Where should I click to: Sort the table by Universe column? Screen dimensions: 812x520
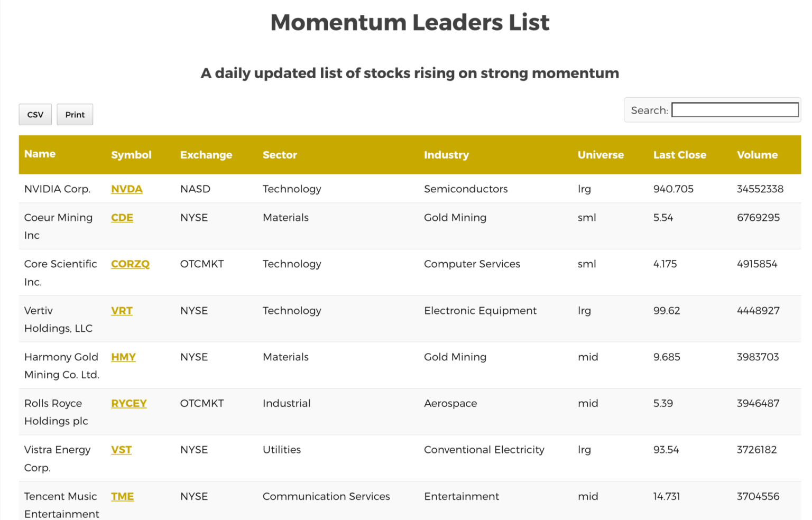601,154
